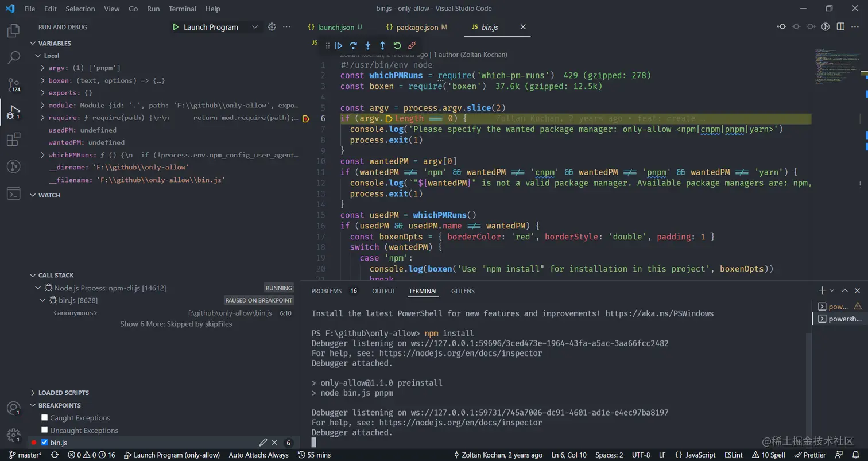Click the feedback icon in status bar
868x461 pixels.
(839, 455)
